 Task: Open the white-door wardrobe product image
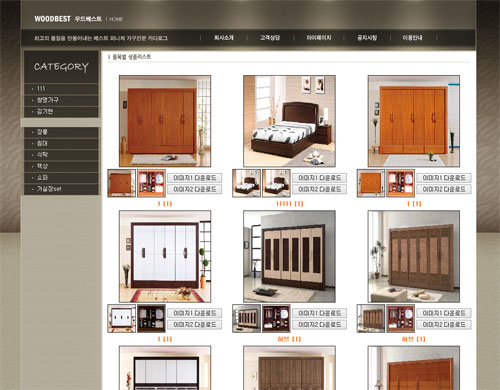coord(165,256)
